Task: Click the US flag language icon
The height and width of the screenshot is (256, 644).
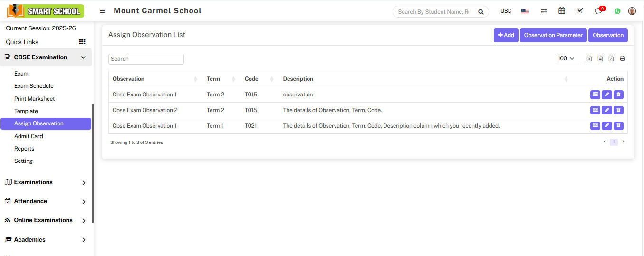Action: [x=525, y=11]
